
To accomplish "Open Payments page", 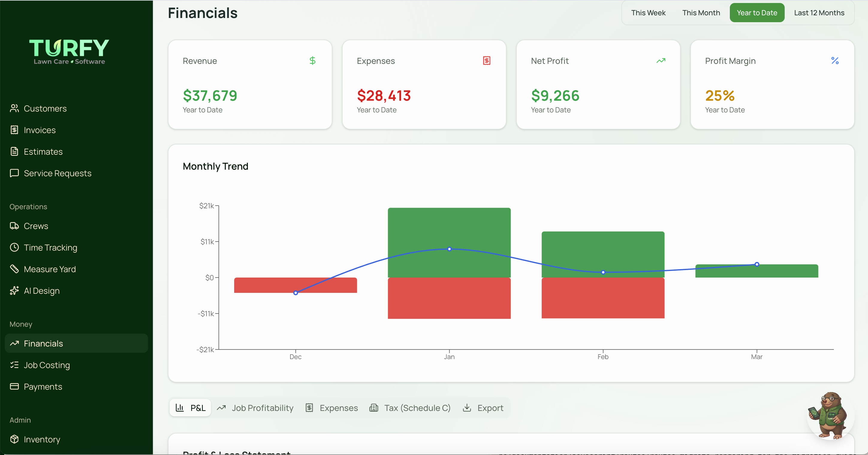I will 76,386.
